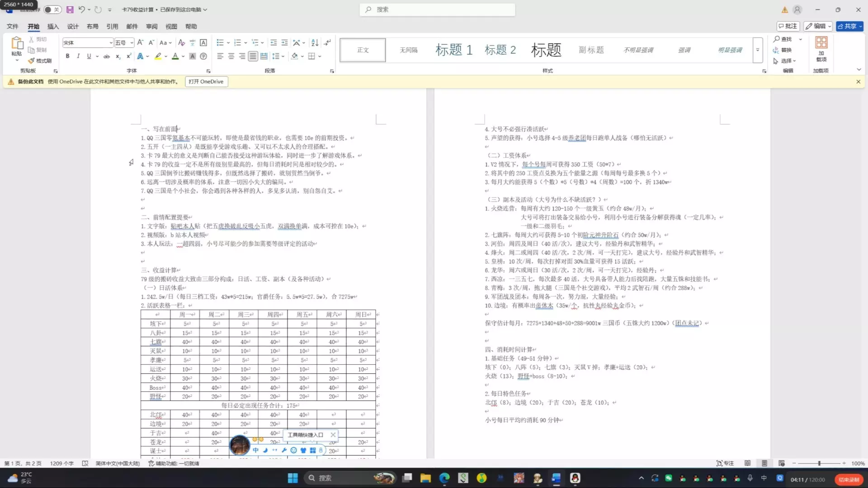
Task: Click the 打开 OneDrive button
Action: (x=206, y=82)
